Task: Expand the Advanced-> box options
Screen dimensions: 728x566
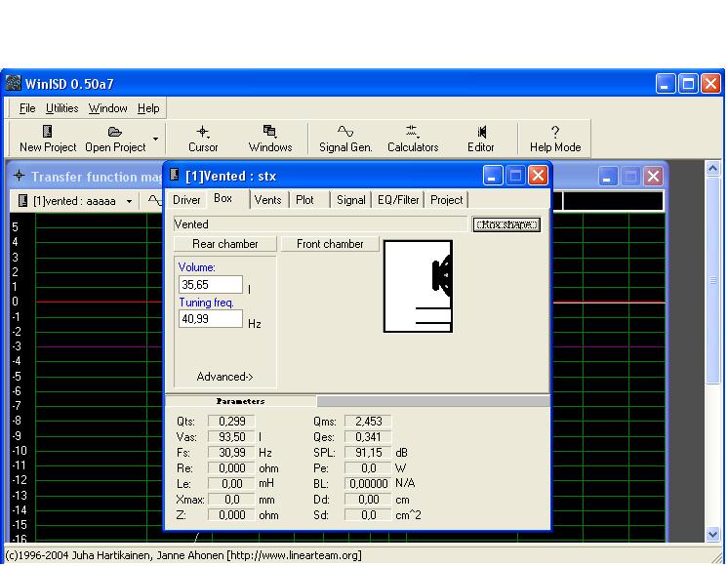Action: point(224,377)
